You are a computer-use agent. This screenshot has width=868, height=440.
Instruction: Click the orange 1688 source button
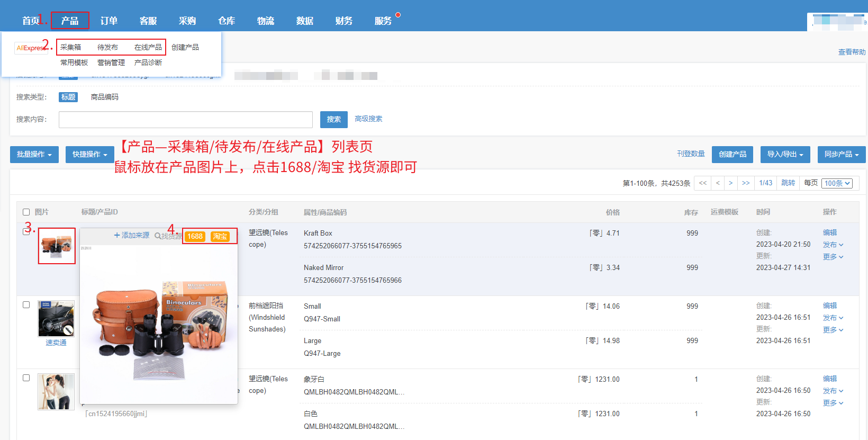coord(195,237)
